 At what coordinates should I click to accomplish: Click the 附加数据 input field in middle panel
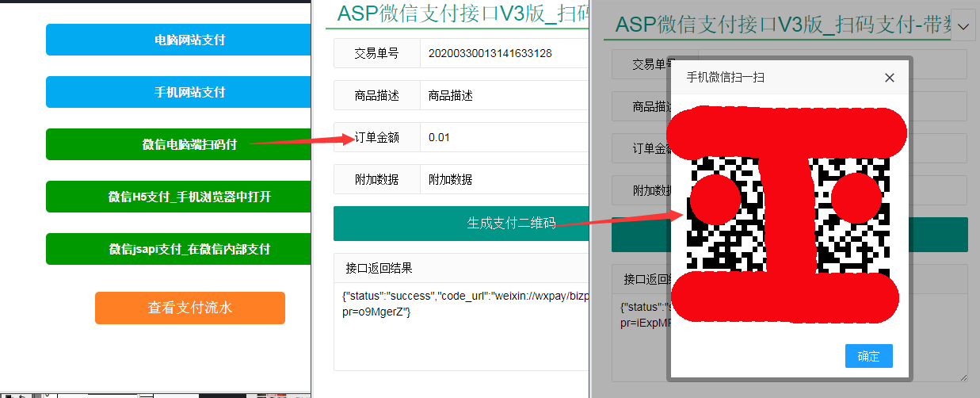point(504,179)
